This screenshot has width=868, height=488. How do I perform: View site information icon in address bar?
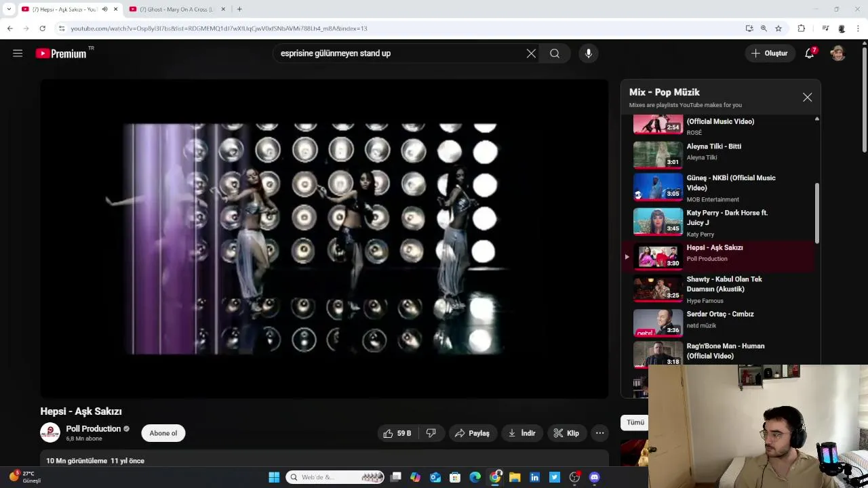coord(62,28)
